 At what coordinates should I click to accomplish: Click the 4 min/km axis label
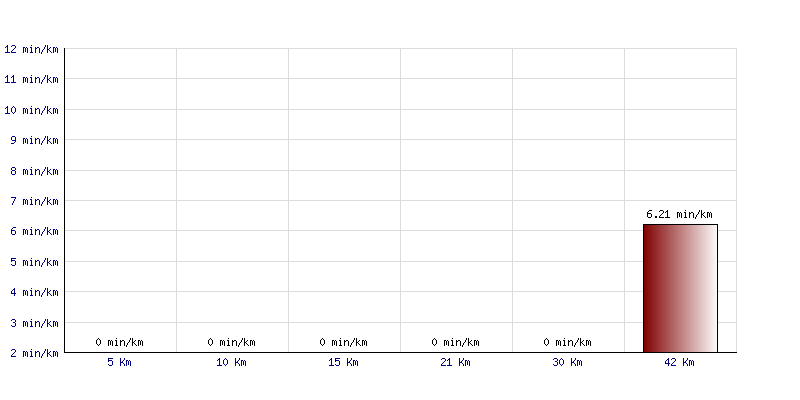(x=34, y=292)
